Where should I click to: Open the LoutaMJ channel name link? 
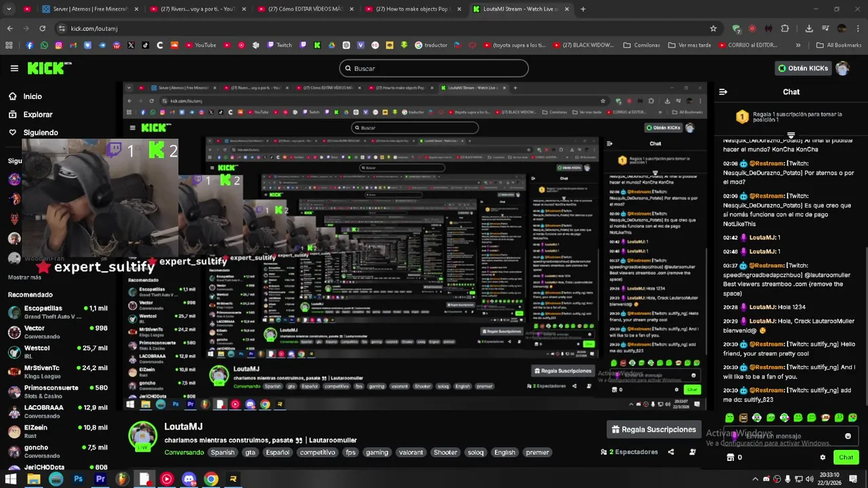[x=183, y=426]
